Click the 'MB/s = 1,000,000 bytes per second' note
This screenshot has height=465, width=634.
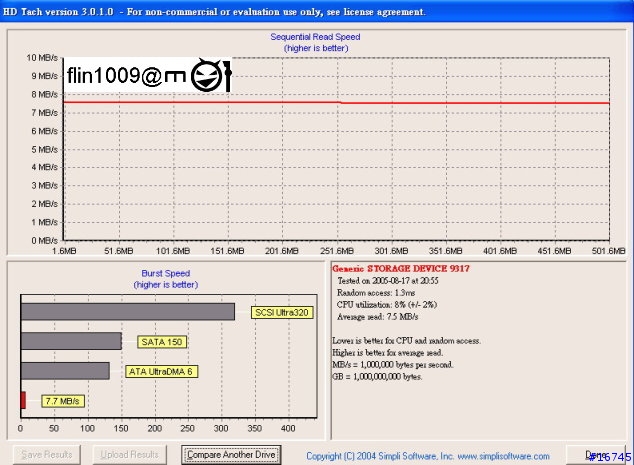click(393, 365)
